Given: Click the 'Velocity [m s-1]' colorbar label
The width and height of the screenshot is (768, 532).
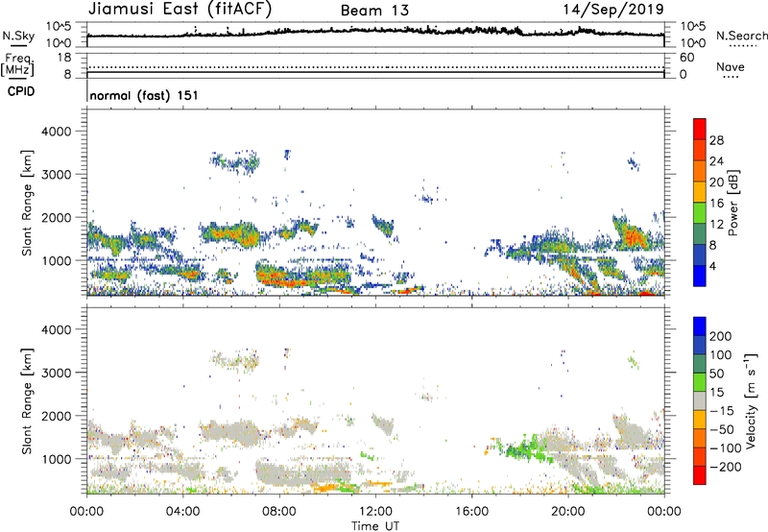Looking at the screenshot, I should pyautogui.click(x=752, y=400).
